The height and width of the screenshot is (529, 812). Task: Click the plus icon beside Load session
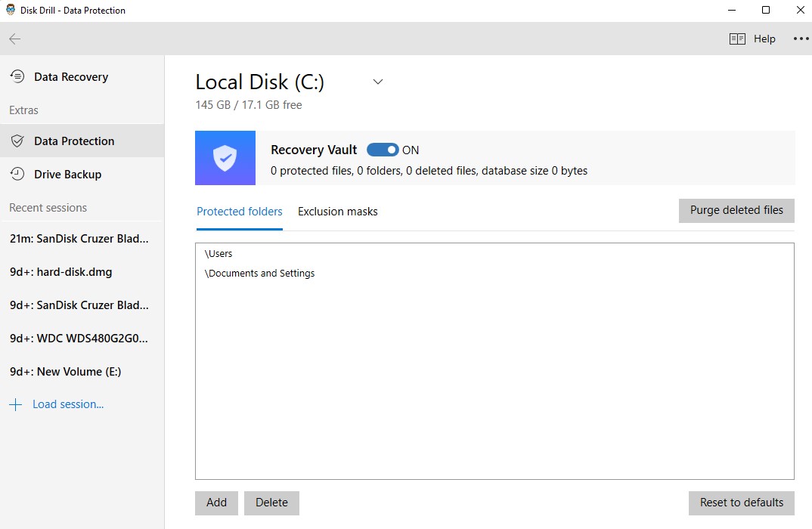click(16, 404)
